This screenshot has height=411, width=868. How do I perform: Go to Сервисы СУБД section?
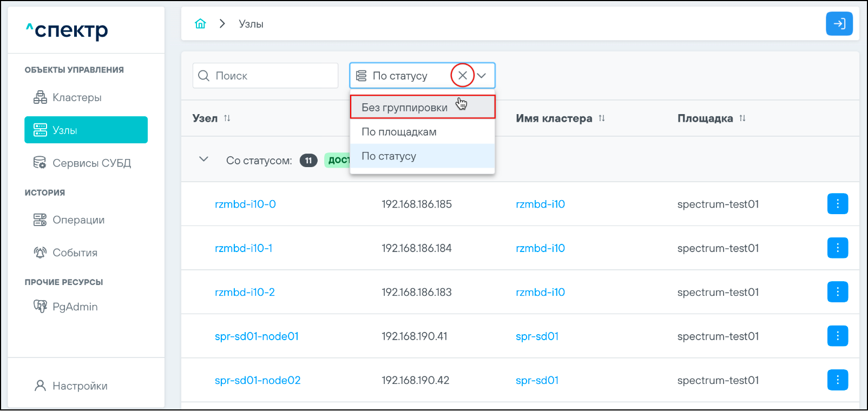[91, 163]
